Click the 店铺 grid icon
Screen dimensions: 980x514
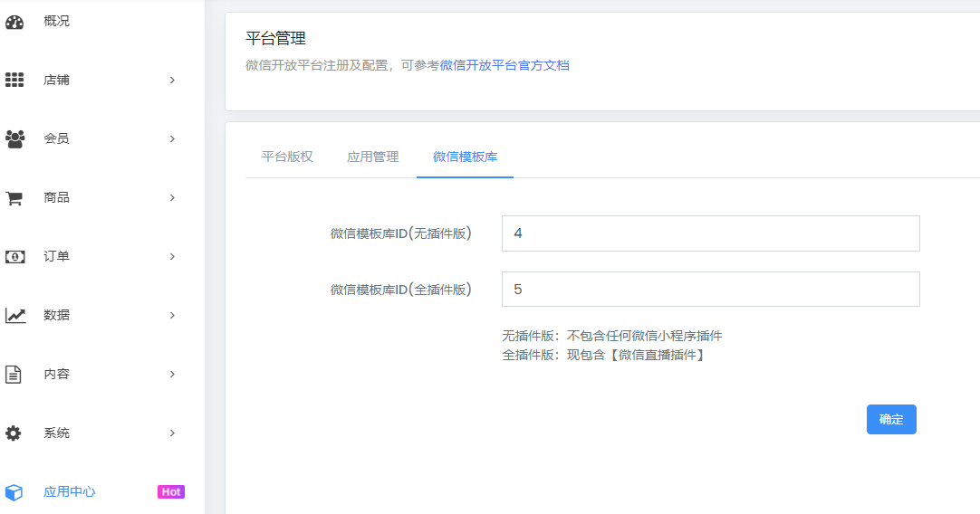point(14,80)
